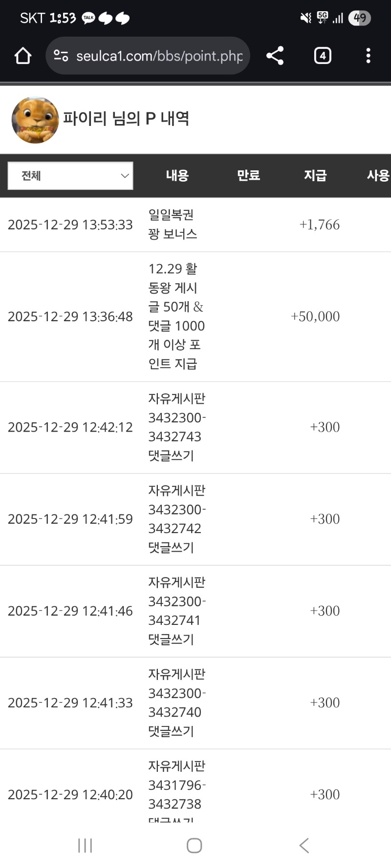Image resolution: width=391 pixels, height=868 pixels.
Task: Tap the 파이리 profile avatar image
Action: tap(35, 120)
